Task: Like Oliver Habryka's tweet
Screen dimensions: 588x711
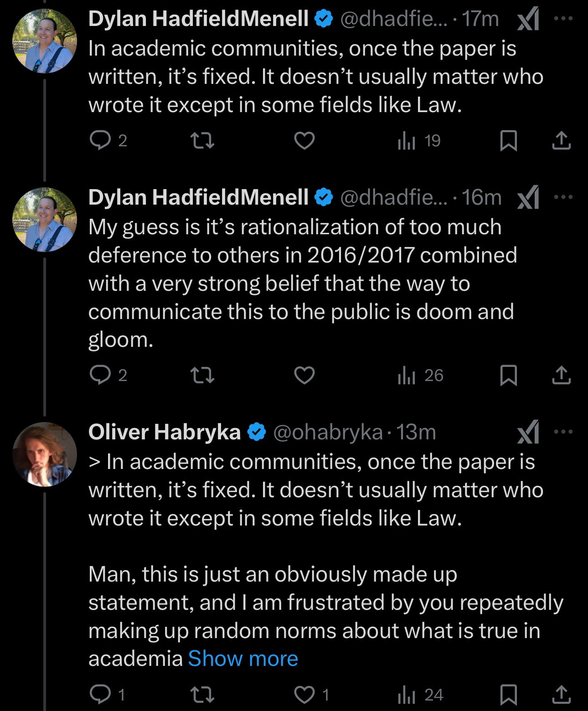Action: (304, 695)
